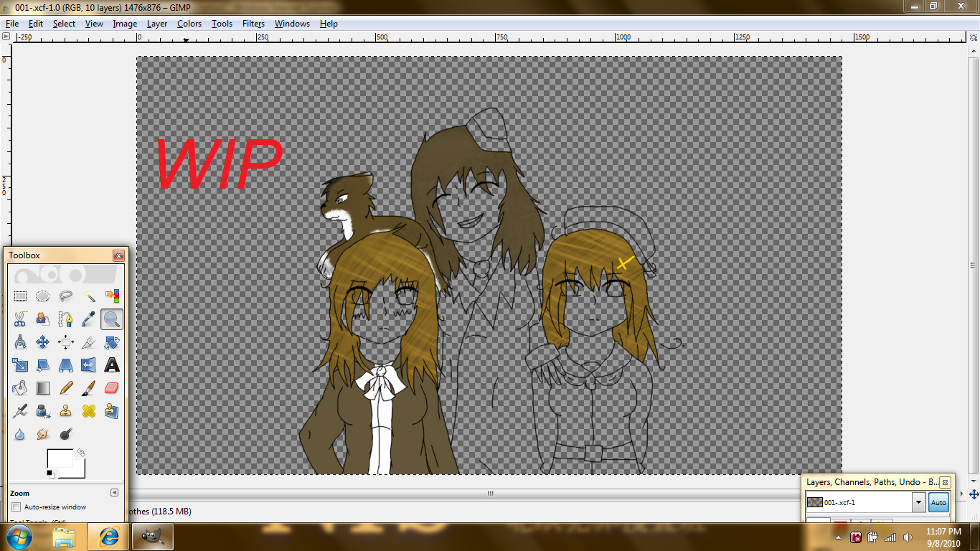The height and width of the screenshot is (551, 980).
Task: Select the Blur/Sharpen droplet tool
Action: click(20, 433)
